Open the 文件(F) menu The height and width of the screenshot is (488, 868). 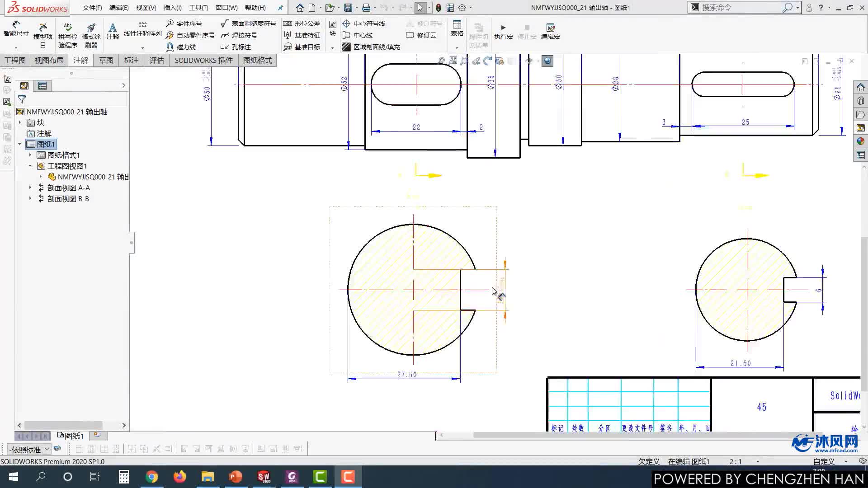pos(92,8)
